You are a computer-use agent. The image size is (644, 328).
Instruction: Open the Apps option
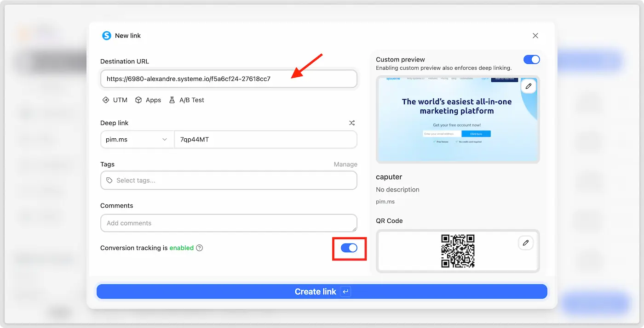148,100
